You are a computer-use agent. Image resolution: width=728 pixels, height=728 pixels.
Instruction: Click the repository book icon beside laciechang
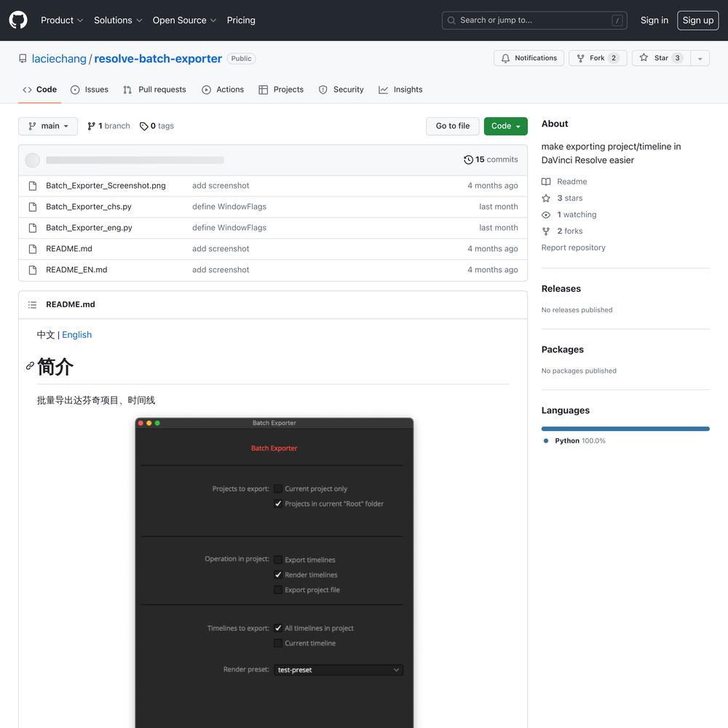click(23, 58)
